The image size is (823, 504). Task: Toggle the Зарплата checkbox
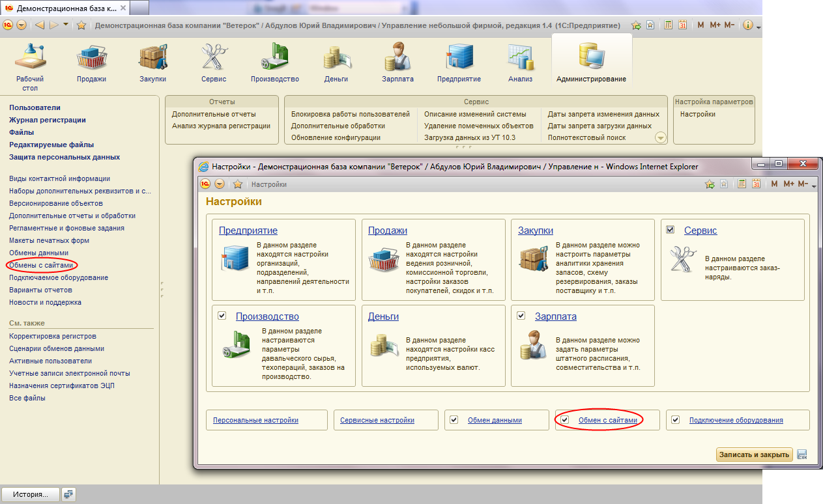pos(521,316)
